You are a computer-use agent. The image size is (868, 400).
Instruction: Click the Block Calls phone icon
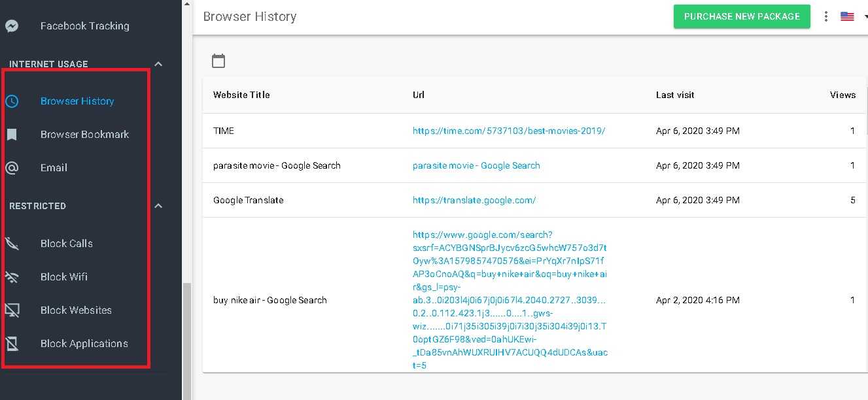(12, 244)
